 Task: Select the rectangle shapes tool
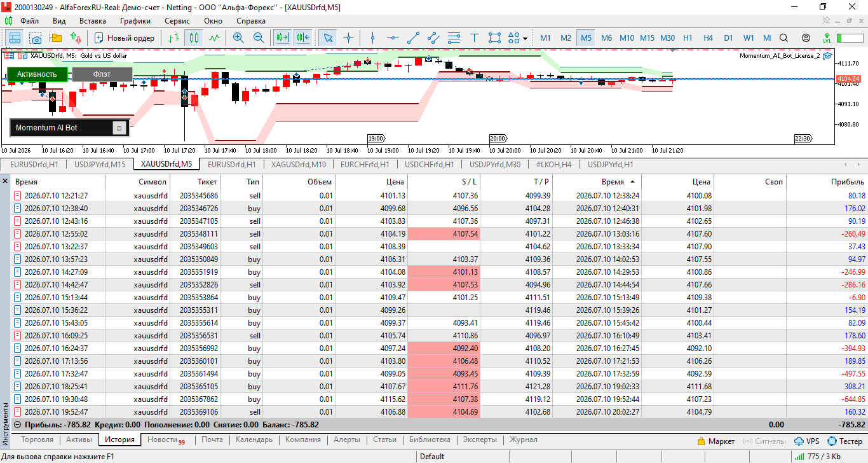pyautogui.click(x=494, y=38)
